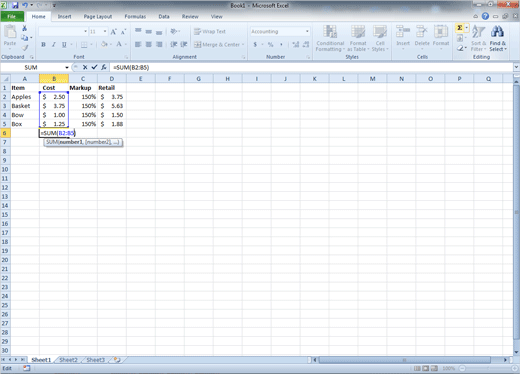
Task: Expand the Merge & Center dropdown arrow
Action: tap(243, 44)
